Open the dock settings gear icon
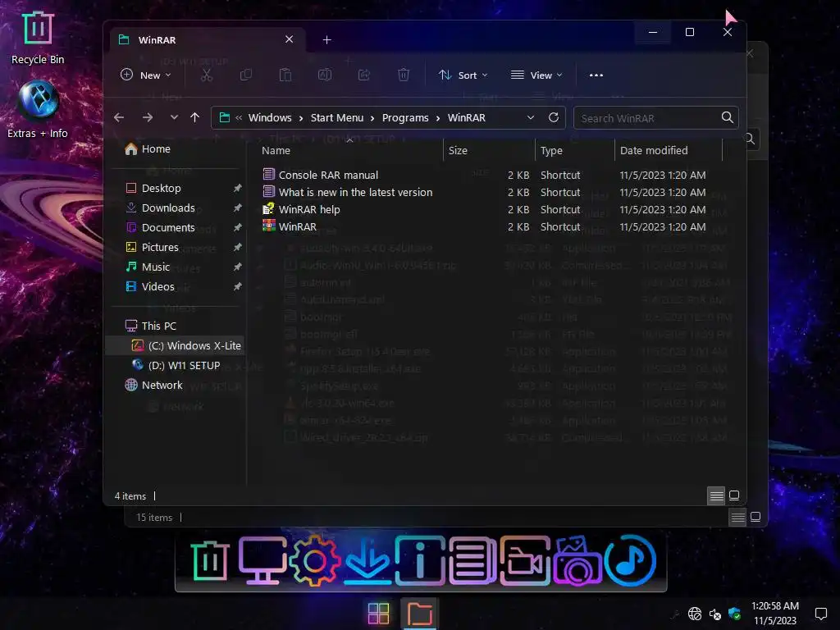The width and height of the screenshot is (840, 630). (x=315, y=561)
